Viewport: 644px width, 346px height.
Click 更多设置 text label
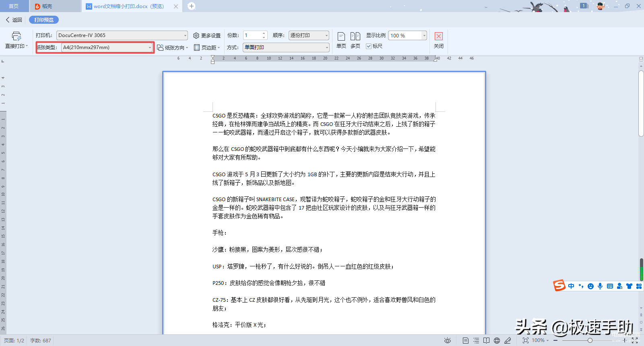point(211,35)
